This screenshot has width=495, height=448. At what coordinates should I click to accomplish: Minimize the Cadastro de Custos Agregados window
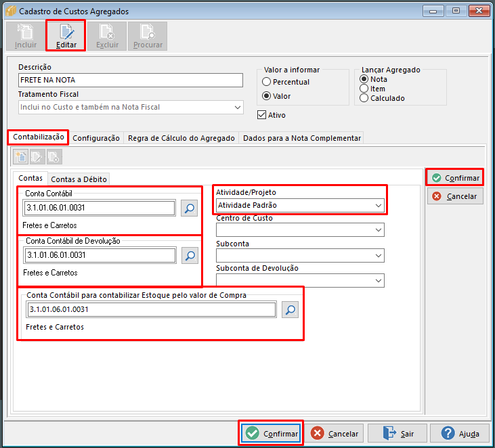[433, 11]
